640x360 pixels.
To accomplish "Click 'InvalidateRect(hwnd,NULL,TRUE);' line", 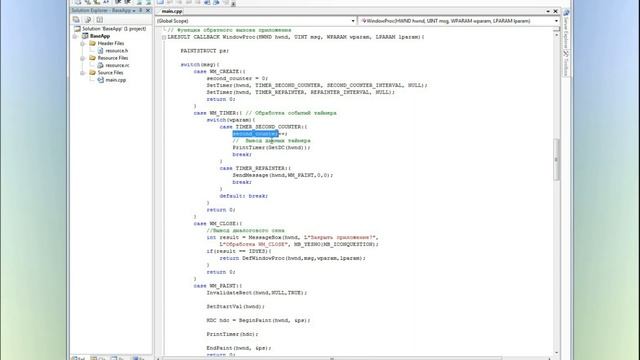I will (257, 293).
